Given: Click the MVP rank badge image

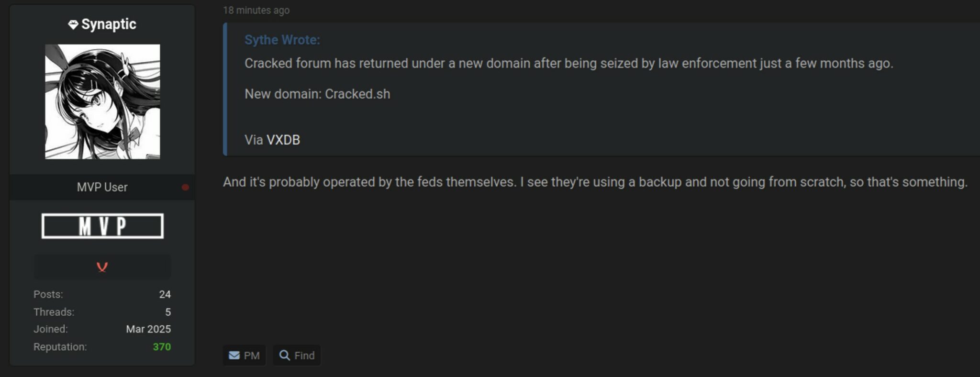Looking at the screenshot, I should point(102,226).
